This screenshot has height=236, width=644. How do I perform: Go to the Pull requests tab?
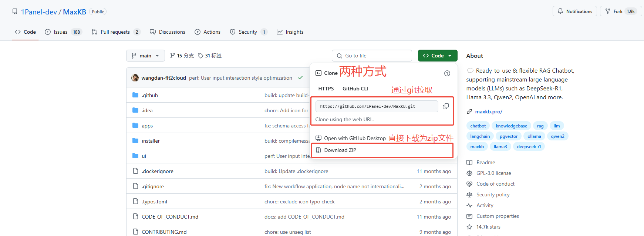tap(116, 32)
